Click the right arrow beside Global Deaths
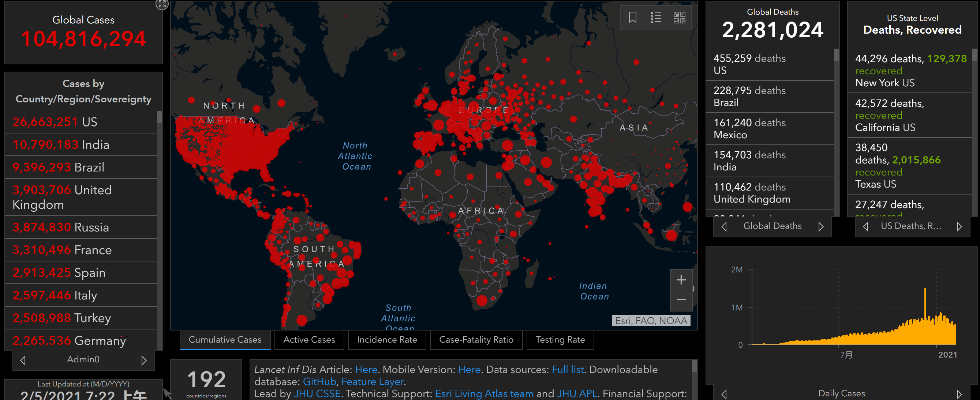Image resolution: width=980 pixels, height=400 pixels. (820, 227)
